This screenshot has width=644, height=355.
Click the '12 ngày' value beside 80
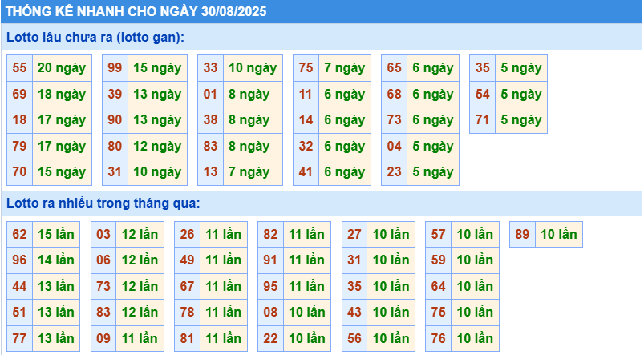(x=157, y=146)
